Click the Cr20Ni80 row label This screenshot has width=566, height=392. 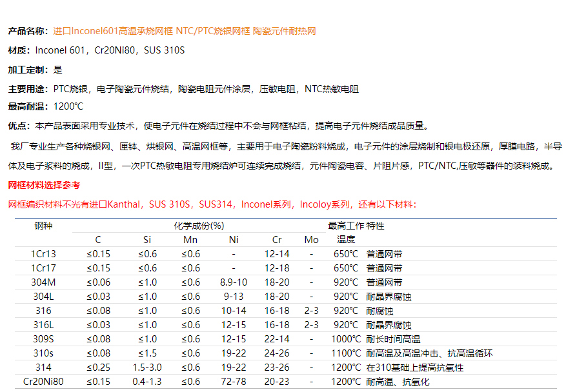click(43, 382)
